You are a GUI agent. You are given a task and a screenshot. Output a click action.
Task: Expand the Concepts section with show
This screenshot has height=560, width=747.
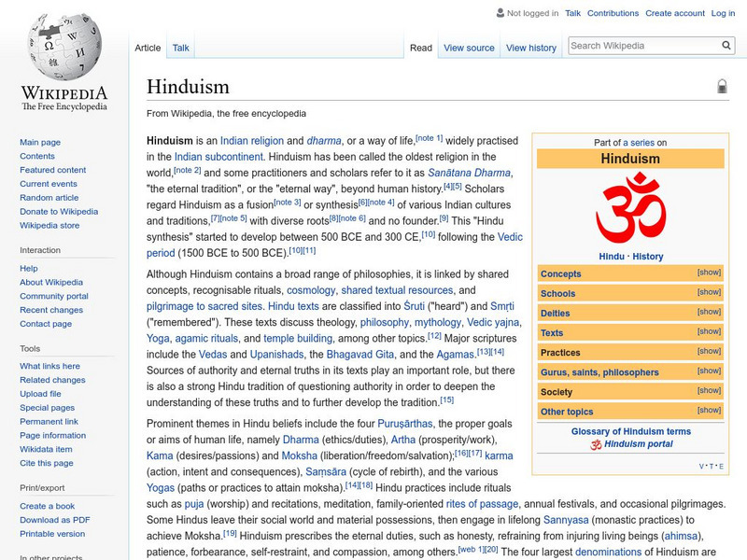point(709,273)
